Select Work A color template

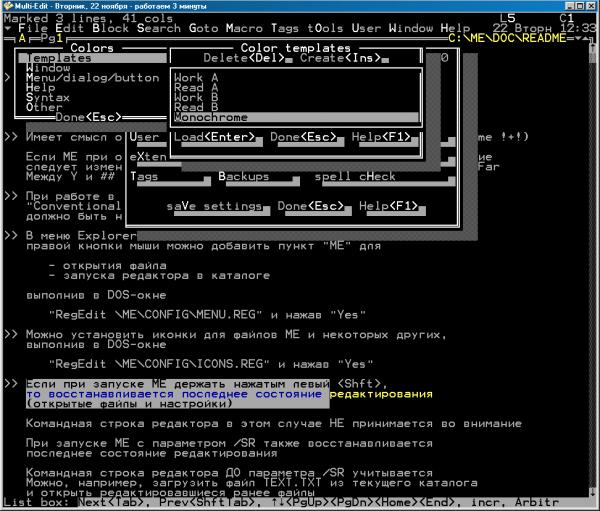(196, 78)
